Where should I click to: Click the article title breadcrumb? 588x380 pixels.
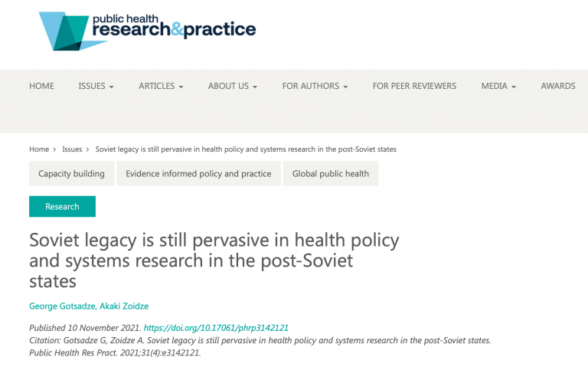coord(246,149)
